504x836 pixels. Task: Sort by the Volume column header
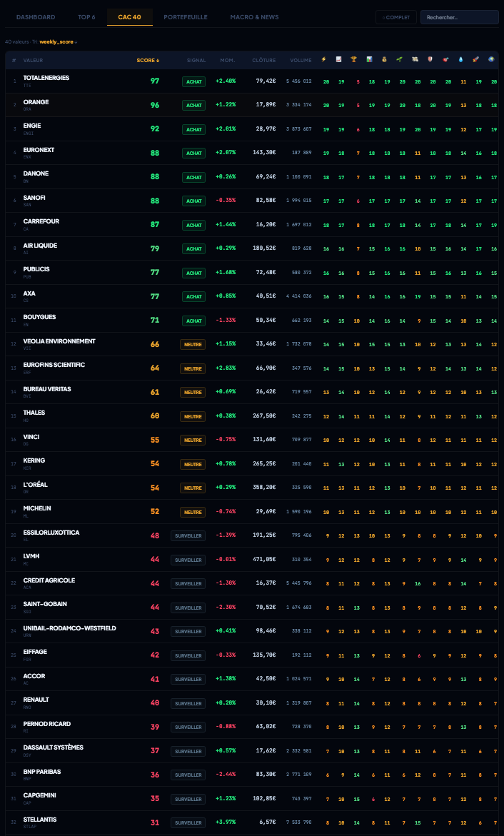click(x=301, y=60)
